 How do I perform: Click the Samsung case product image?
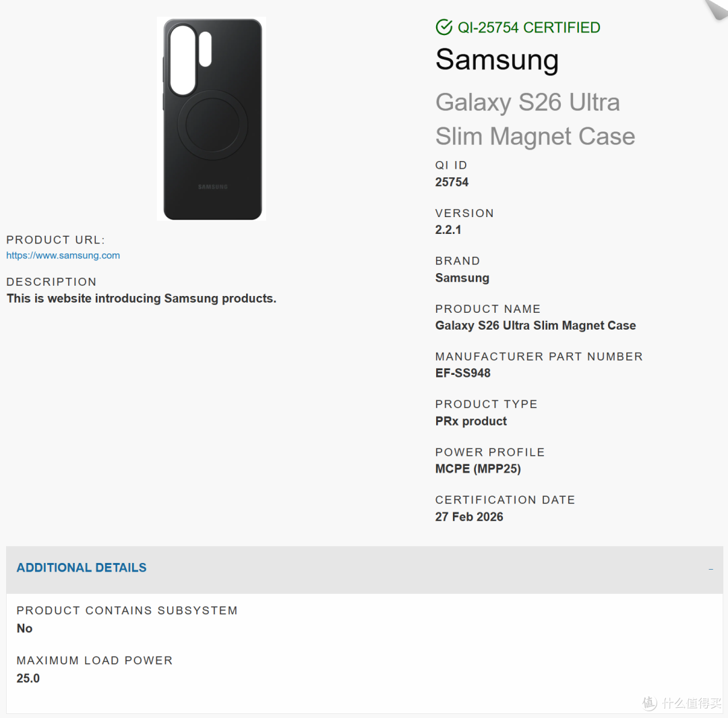click(x=212, y=119)
